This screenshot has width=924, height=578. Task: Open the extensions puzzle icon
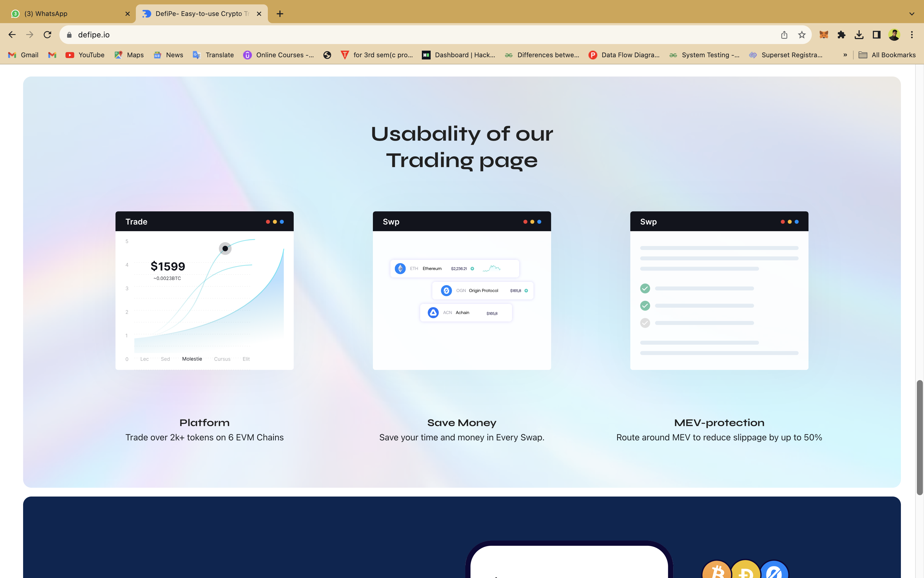click(x=842, y=35)
